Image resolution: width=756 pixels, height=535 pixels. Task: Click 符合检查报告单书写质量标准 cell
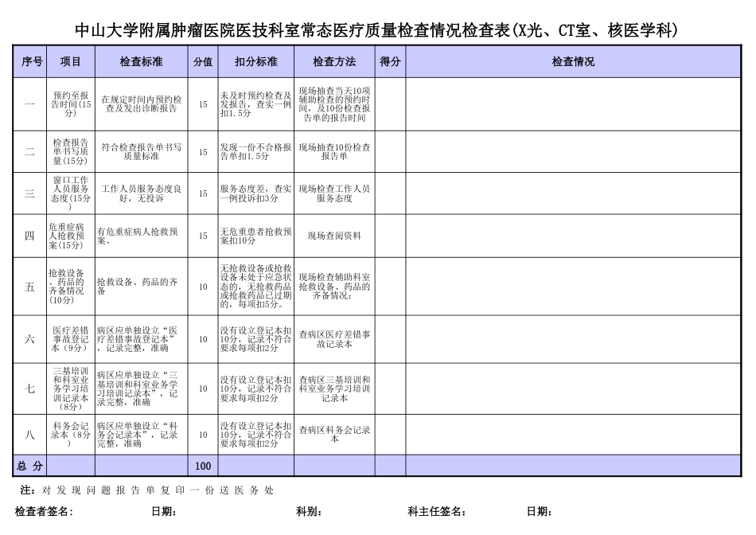coord(142,151)
